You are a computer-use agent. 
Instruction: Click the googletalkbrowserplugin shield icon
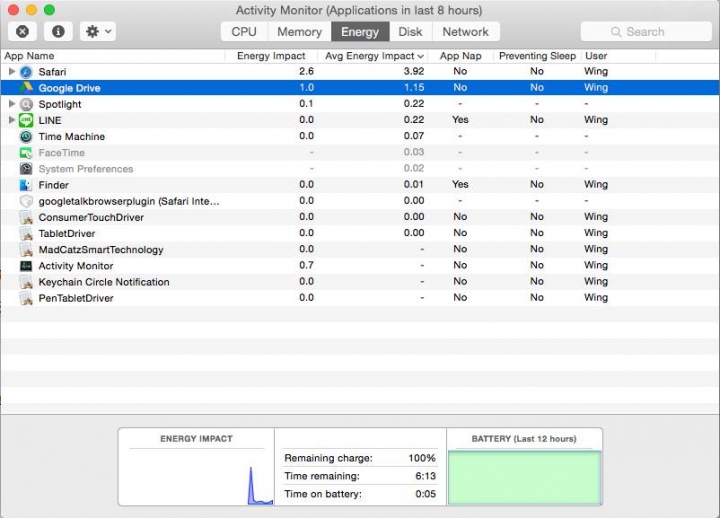click(x=26, y=201)
